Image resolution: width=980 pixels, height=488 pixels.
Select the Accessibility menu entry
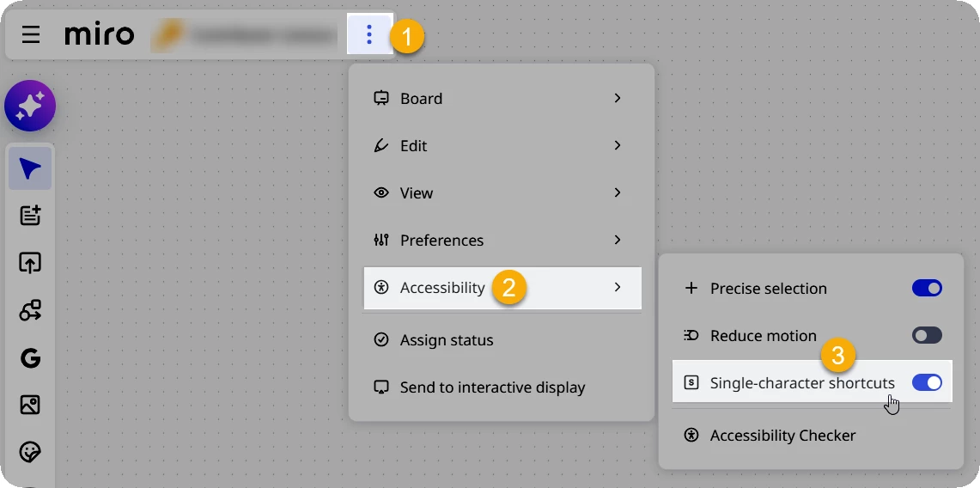(502, 288)
